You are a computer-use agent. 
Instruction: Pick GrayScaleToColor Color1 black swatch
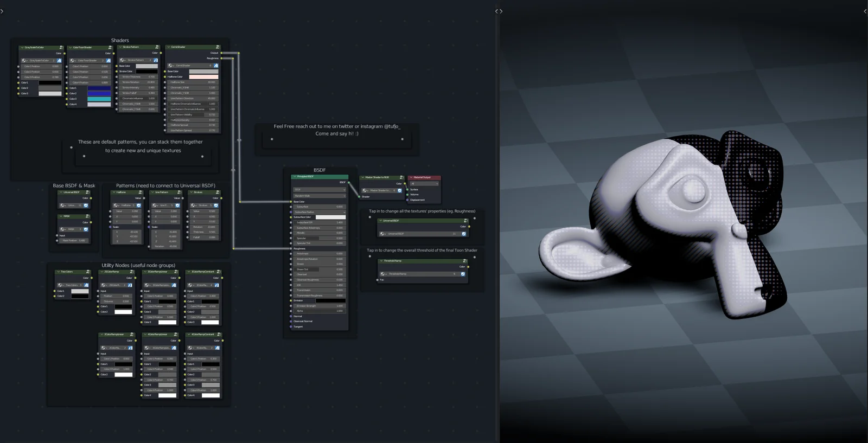[50, 82]
